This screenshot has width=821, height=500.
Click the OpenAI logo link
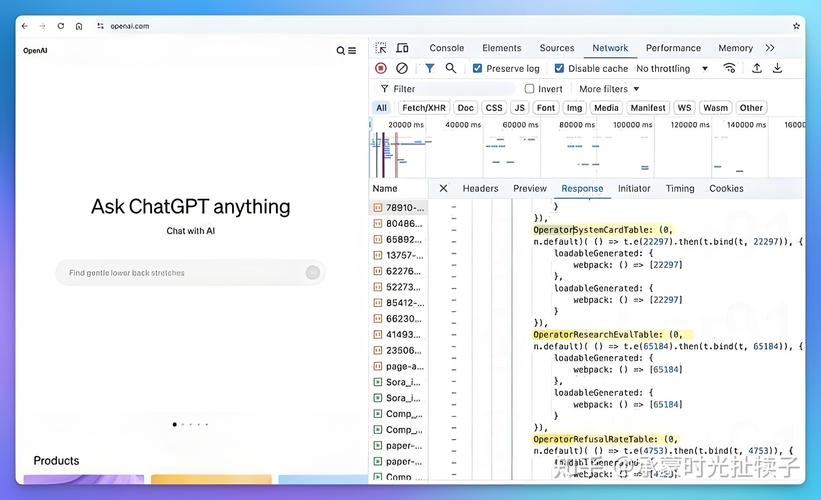pos(35,50)
